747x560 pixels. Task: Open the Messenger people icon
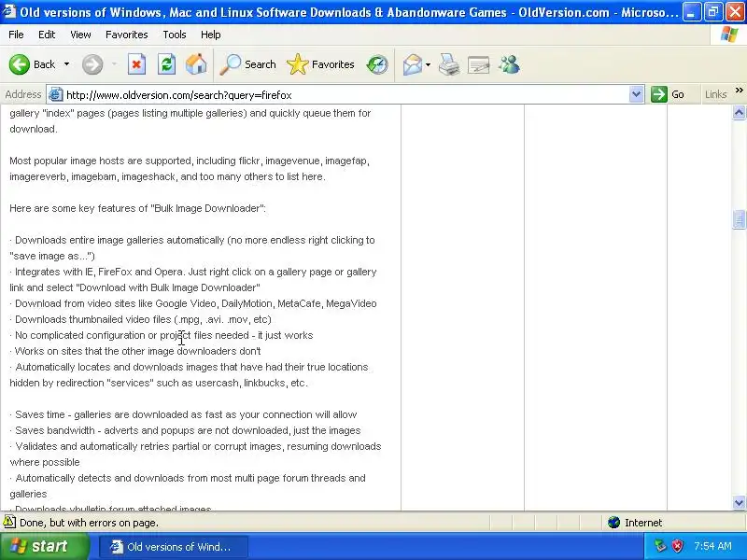point(509,64)
